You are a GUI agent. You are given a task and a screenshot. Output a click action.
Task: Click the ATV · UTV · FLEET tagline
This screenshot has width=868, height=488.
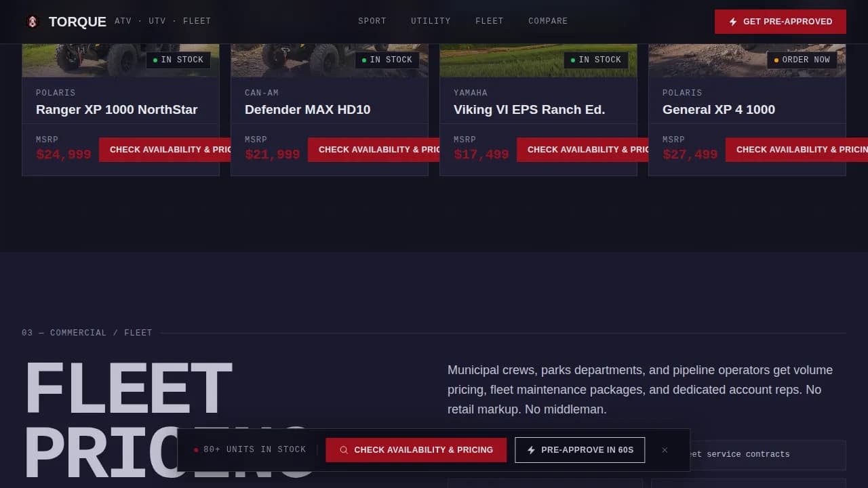163,21
